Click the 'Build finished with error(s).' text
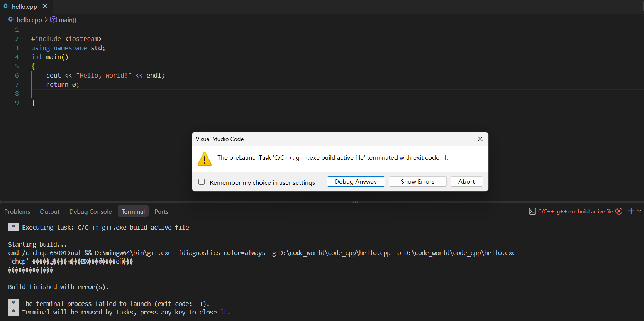 click(58, 287)
